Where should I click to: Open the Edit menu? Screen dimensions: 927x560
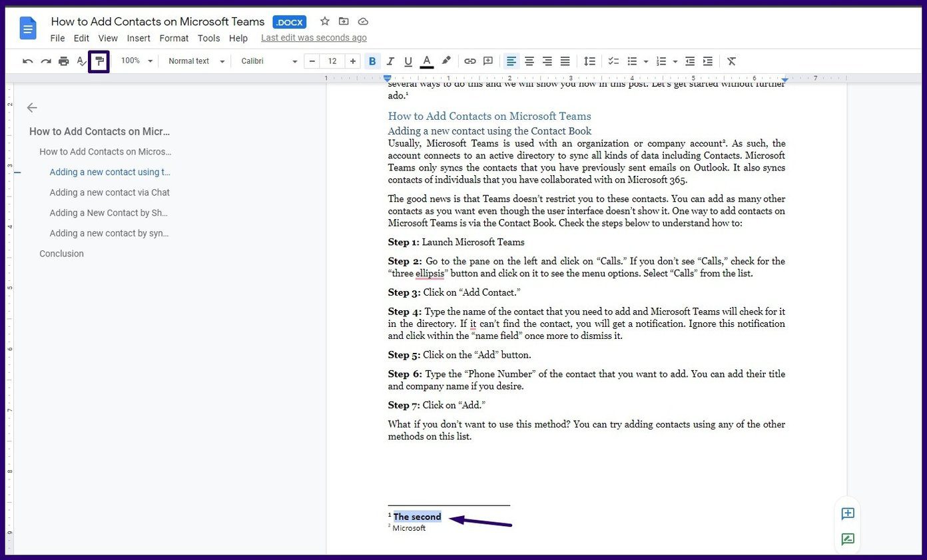click(81, 39)
